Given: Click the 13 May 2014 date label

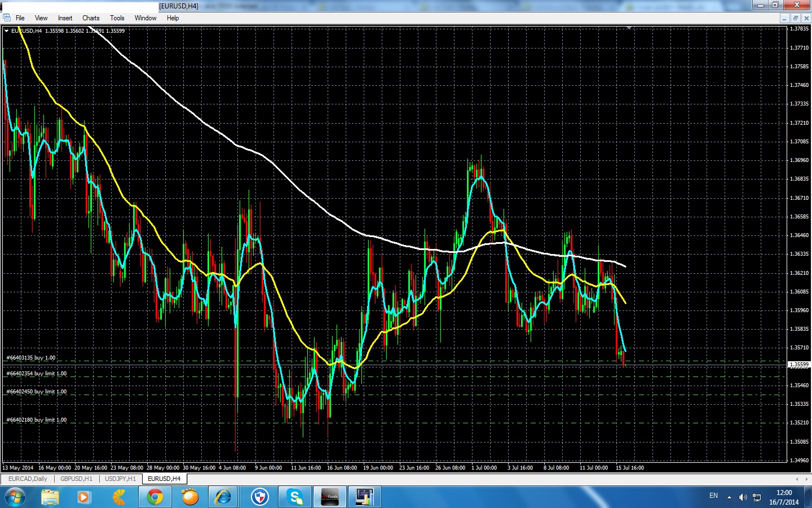Looking at the screenshot, I should [x=18, y=468].
